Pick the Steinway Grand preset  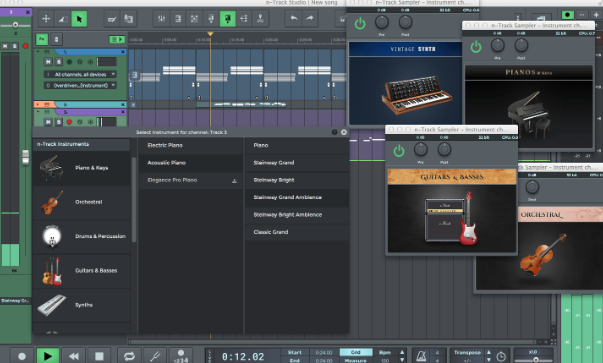point(297,163)
